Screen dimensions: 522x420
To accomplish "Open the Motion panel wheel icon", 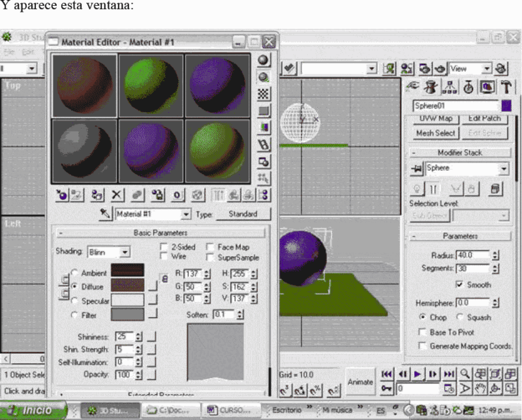I will coord(468,87).
